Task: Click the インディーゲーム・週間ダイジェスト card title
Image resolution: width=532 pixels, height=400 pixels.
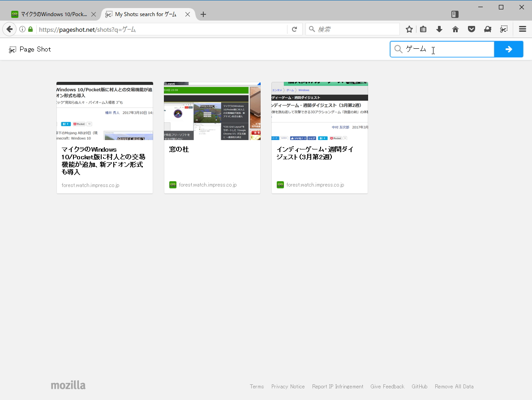Action: [x=315, y=153]
